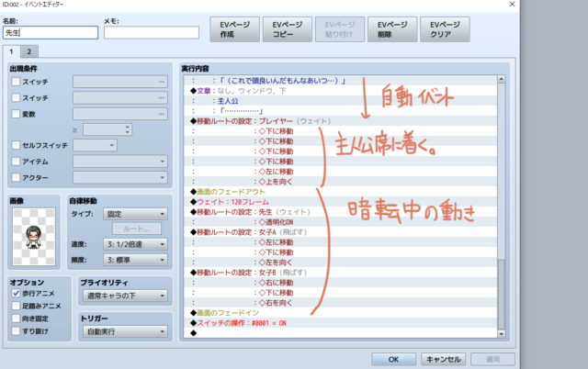Viewport: 588px width, 369px height.
Task: Open the 速度 dropdown showing 3: 1/2倍速
Action: 135,244
